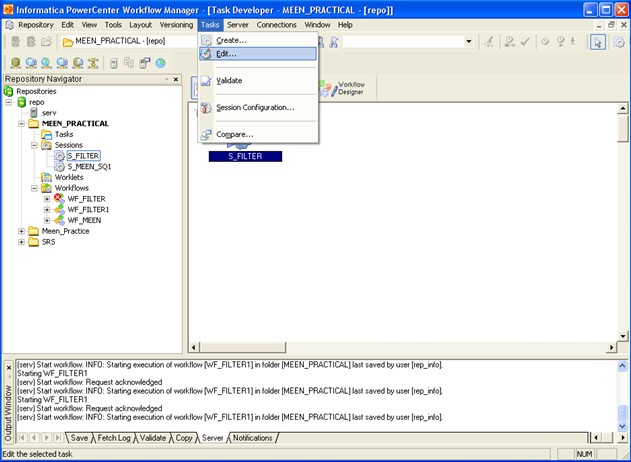Open the Connections menu
The width and height of the screenshot is (631, 462).
coord(276,25)
